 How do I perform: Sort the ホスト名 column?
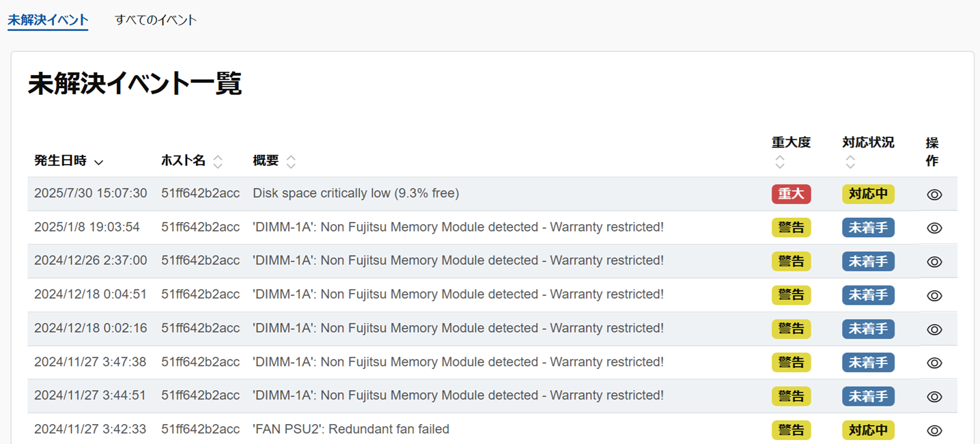point(218,162)
